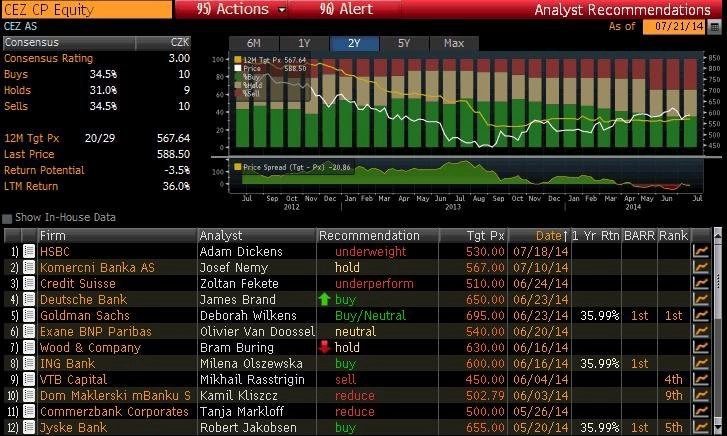Open calendar picker next to As of date
The height and width of the screenshot is (436, 727).
pyautogui.click(x=715, y=26)
